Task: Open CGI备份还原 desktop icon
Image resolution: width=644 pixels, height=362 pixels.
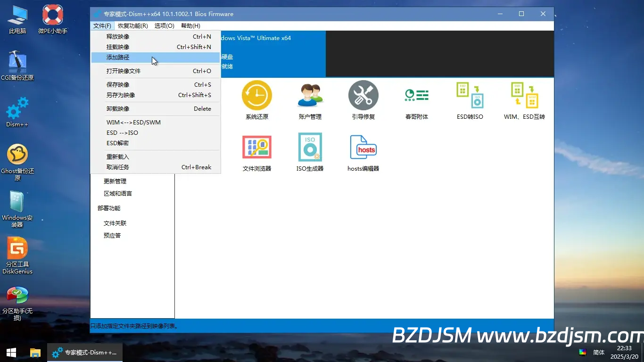Action: coord(17,66)
